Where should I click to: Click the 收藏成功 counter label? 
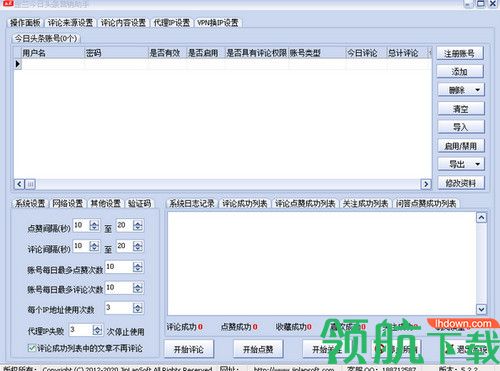pos(291,327)
